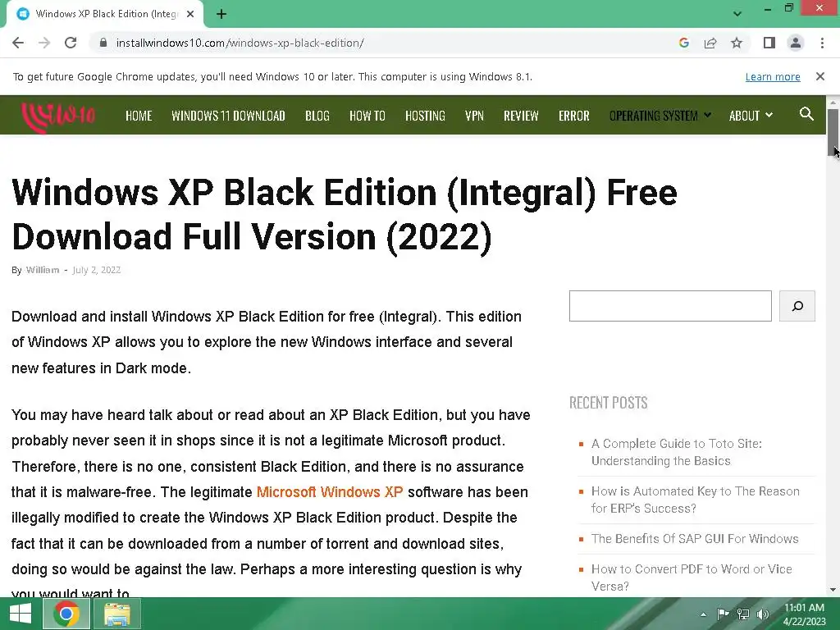
Task: Click the address bar URL
Action: coord(240,43)
